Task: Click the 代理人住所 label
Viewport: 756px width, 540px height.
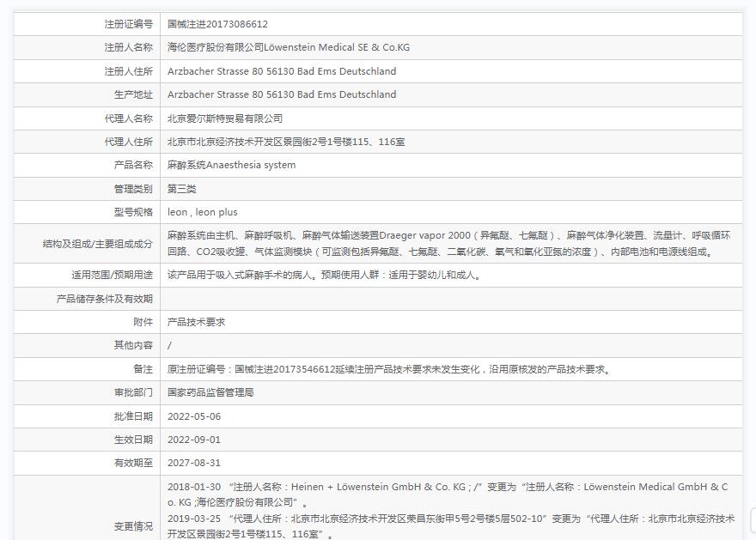Action: click(128, 142)
